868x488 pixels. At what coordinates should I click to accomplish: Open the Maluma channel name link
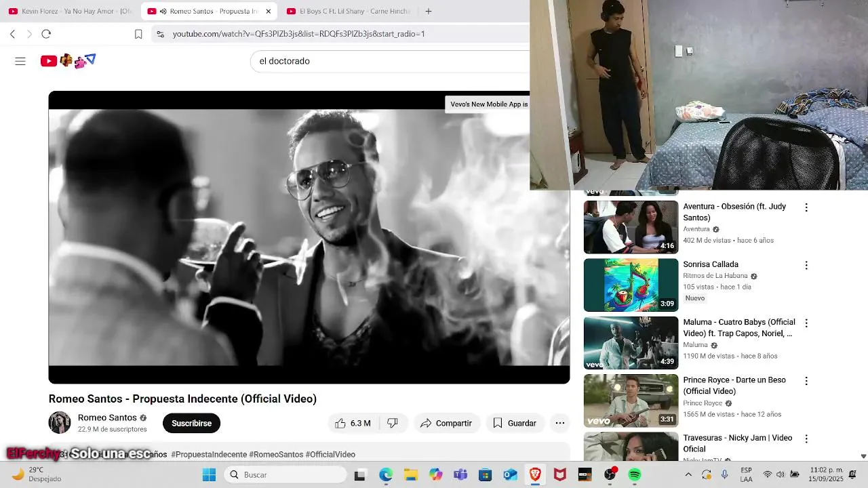tap(695, 345)
